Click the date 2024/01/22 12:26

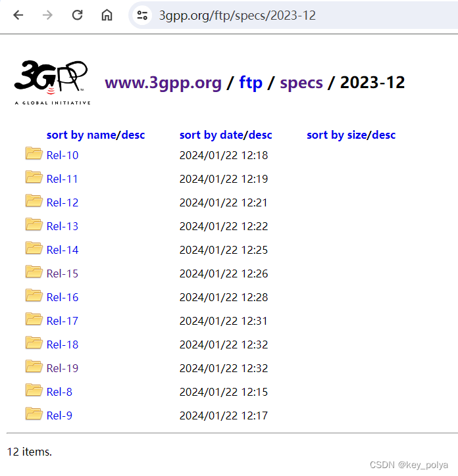(x=224, y=274)
